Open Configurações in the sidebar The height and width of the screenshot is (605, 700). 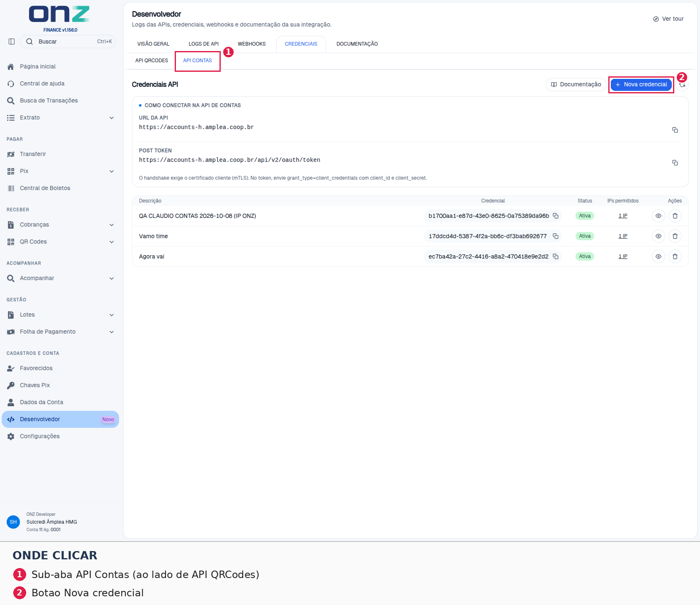[x=60, y=436]
